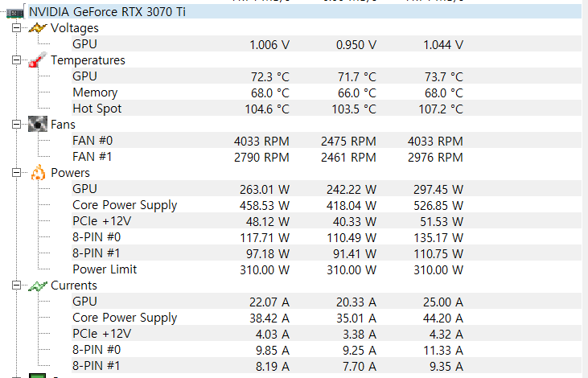
Task: Collapse the Powers section
Action: point(17,172)
